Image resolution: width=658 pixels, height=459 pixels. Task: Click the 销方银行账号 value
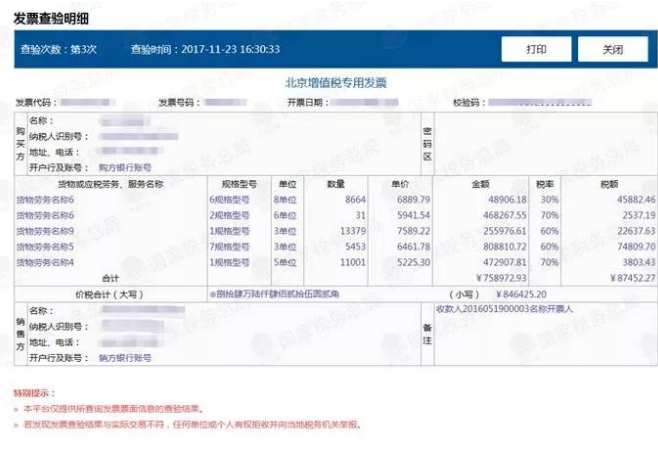click(x=125, y=358)
